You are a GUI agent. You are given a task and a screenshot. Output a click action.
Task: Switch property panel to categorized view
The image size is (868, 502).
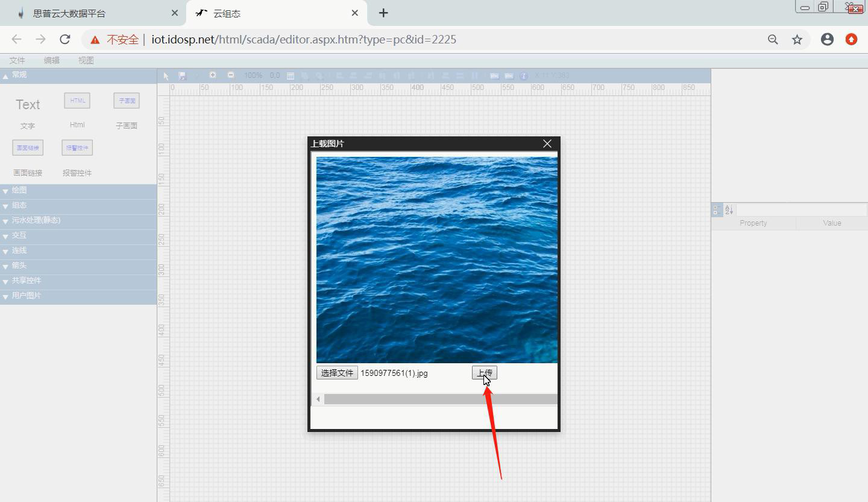tap(717, 210)
